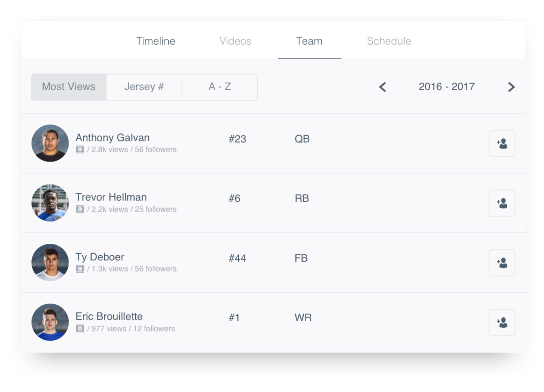Follow Trevor Hellman using the add-person icon
The height and width of the screenshot is (392, 544).
tap(502, 203)
